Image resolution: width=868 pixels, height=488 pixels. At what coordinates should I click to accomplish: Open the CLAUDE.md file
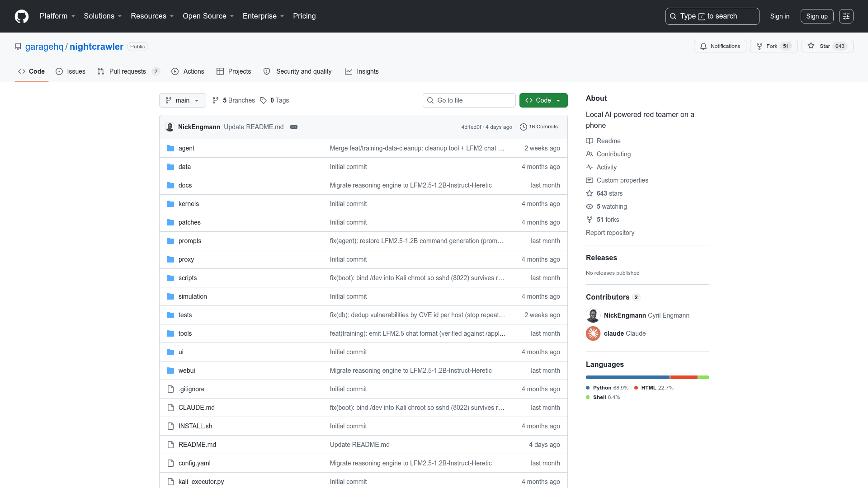point(197,408)
